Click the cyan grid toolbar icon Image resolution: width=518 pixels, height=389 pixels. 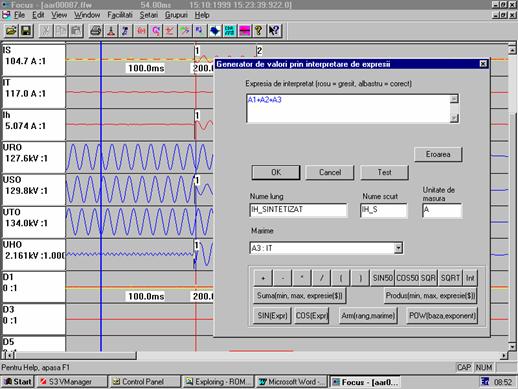pos(229,31)
